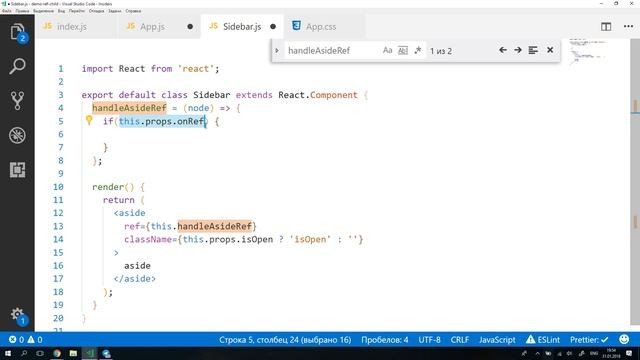Viewport: 640px width, 360px height.
Task: Click the ESLint status indicator
Action: click(x=543, y=340)
